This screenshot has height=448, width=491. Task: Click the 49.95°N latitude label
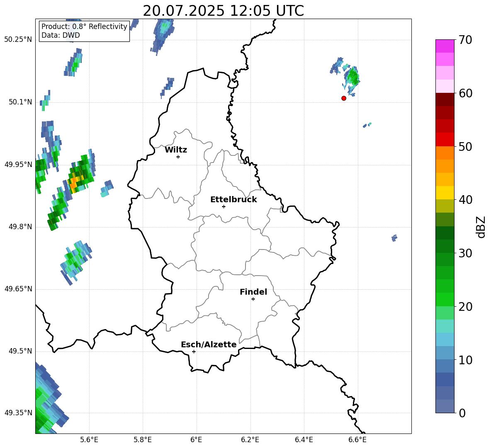(x=18, y=165)
